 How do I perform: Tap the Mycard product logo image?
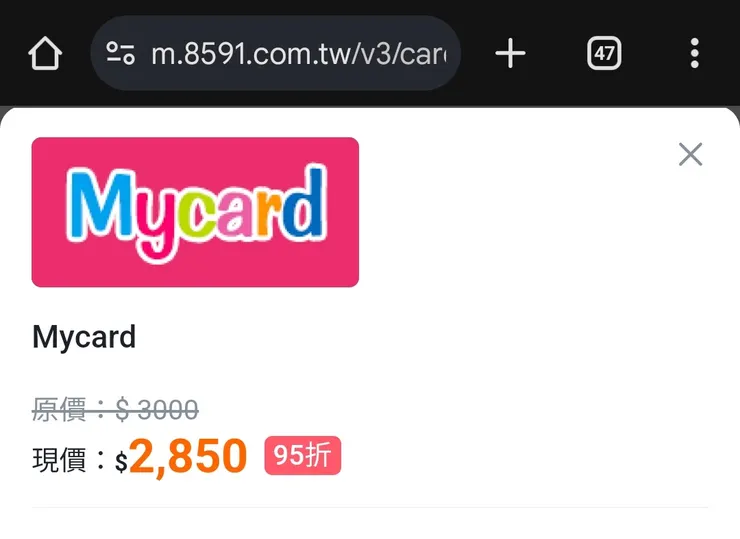tap(195, 212)
